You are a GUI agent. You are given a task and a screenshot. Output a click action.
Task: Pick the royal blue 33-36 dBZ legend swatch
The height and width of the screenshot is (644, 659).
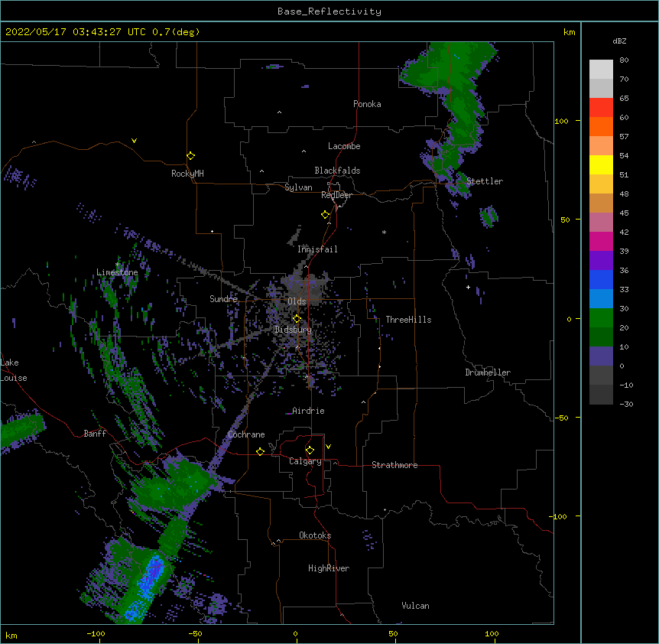coord(601,280)
